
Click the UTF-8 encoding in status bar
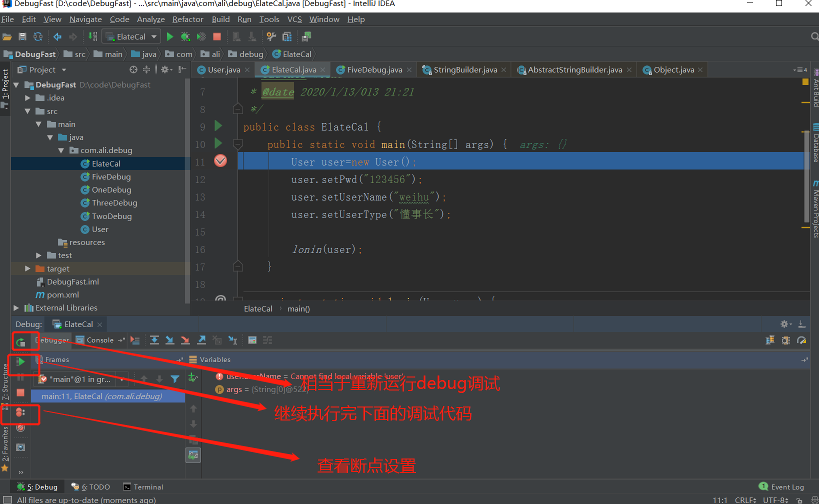(x=775, y=500)
